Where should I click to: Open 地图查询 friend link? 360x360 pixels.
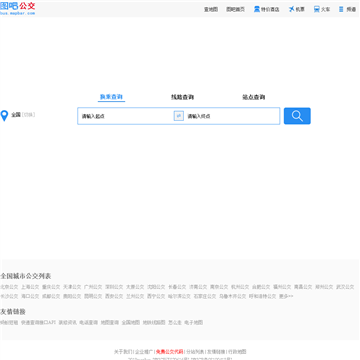(110, 322)
